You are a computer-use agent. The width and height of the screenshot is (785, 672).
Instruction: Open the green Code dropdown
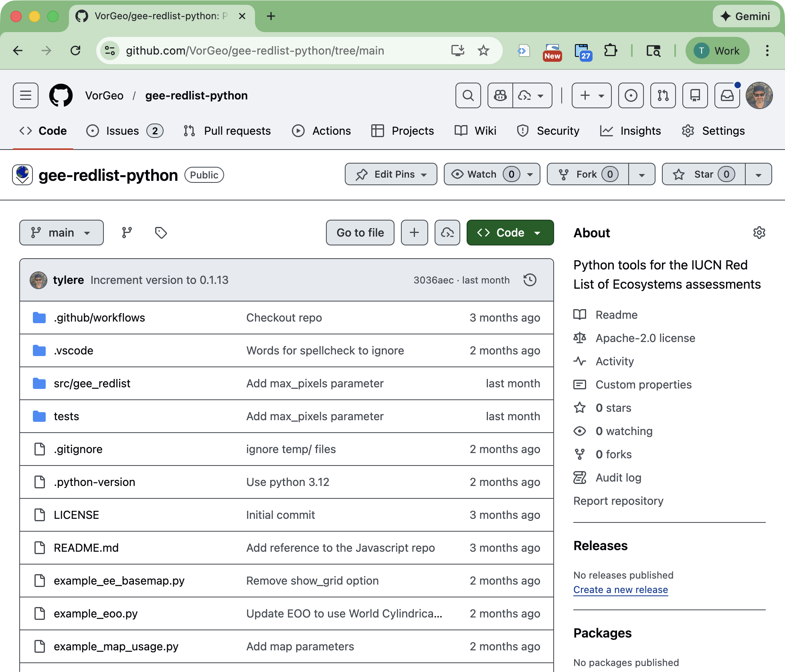(x=510, y=233)
